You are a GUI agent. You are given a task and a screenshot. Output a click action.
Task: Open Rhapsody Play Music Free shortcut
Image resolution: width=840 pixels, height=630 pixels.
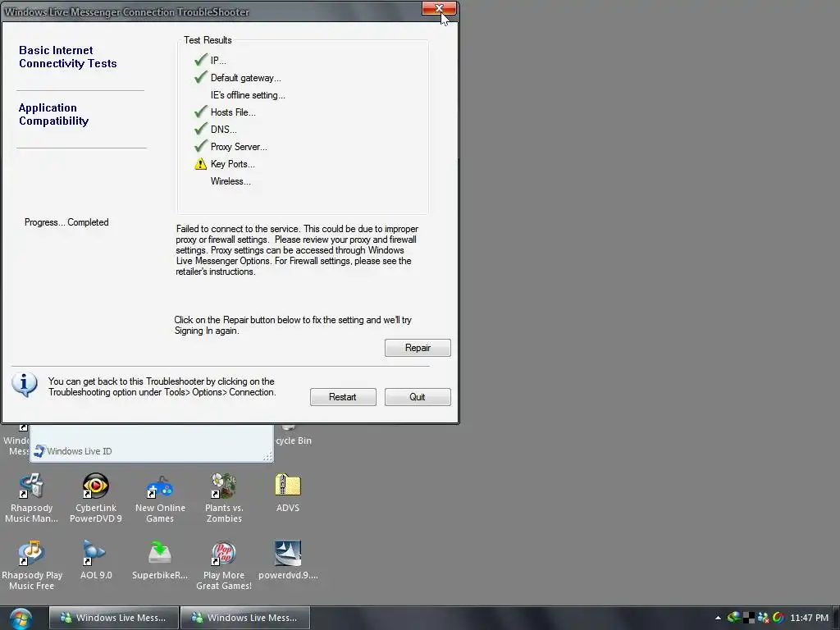click(x=32, y=565)
